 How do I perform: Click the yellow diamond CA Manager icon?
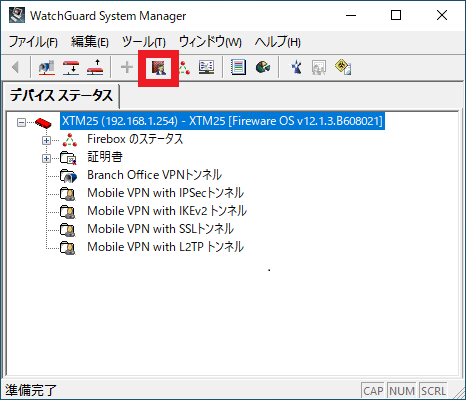tap(343, 68)
